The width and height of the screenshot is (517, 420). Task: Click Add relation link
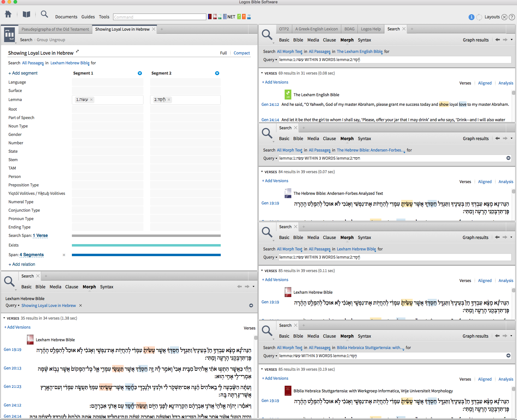(22, 264)
